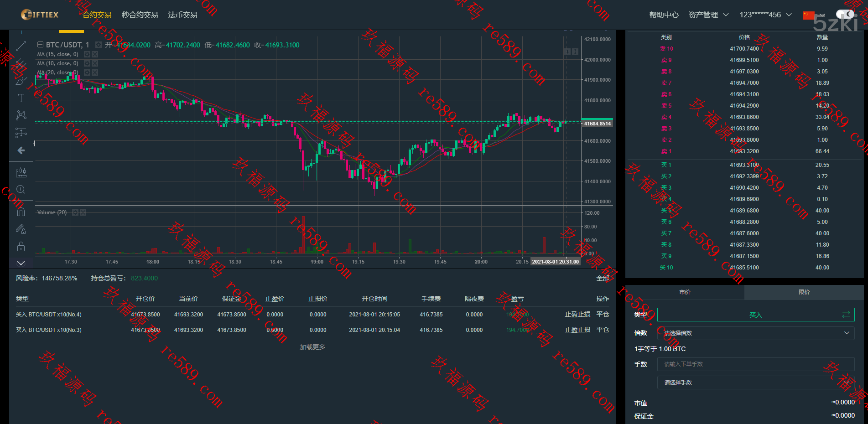The width and height of the screenshot is (868, 424).
Task: Toggle lock all drawing tools icon
Action: tap(21, 247)
